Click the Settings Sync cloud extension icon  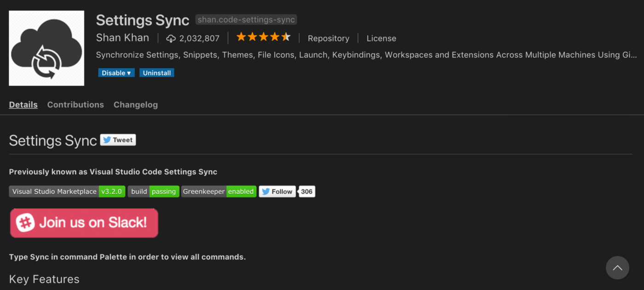(46, 48)
